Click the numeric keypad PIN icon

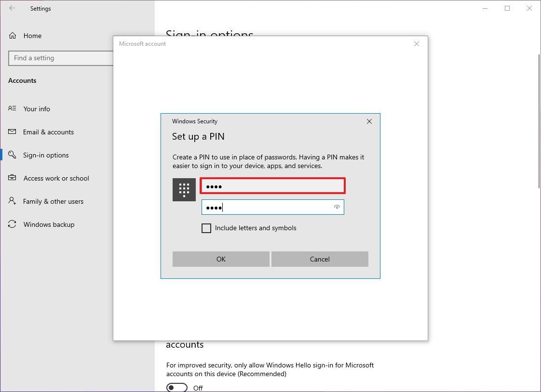tap(184, 189)
